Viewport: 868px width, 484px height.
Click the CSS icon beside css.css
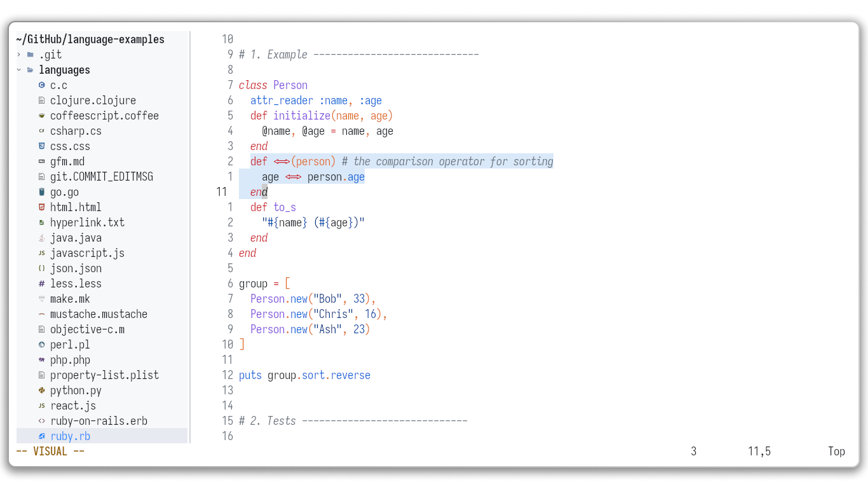42,146
